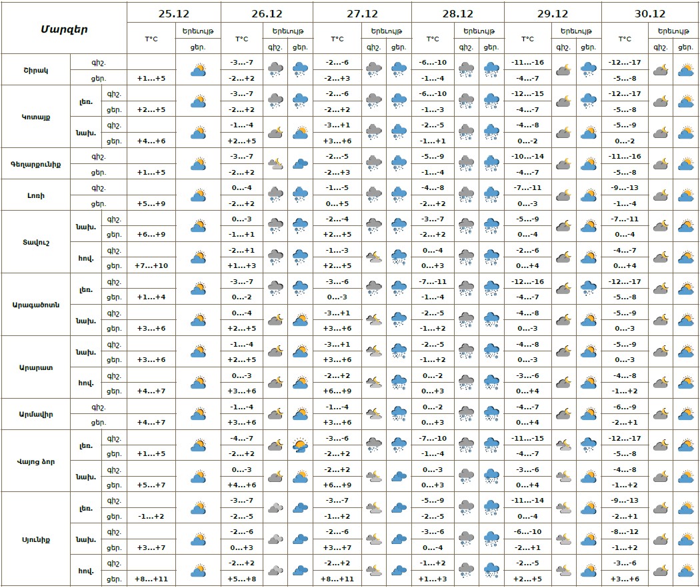Select Gegharkunik's 26.12 nighttime weather icon
The width and height of the screenshot is (700, 588).
coord(275,163)
